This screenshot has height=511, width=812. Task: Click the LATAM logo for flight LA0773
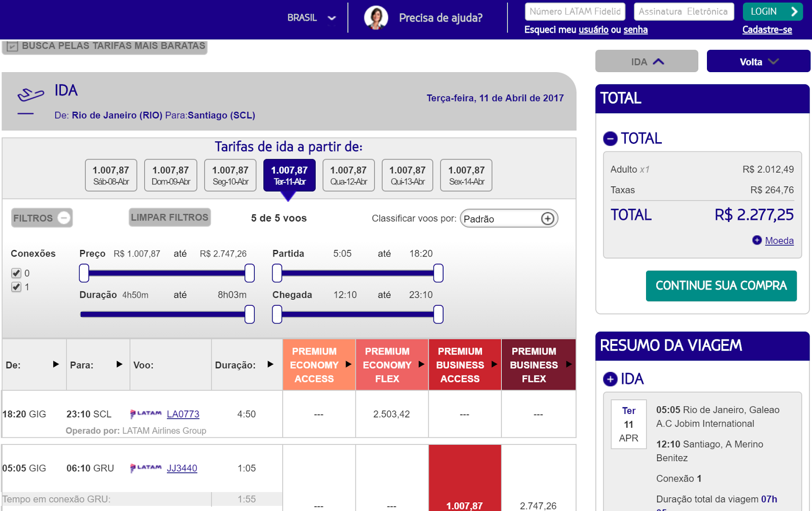[146, 413]
